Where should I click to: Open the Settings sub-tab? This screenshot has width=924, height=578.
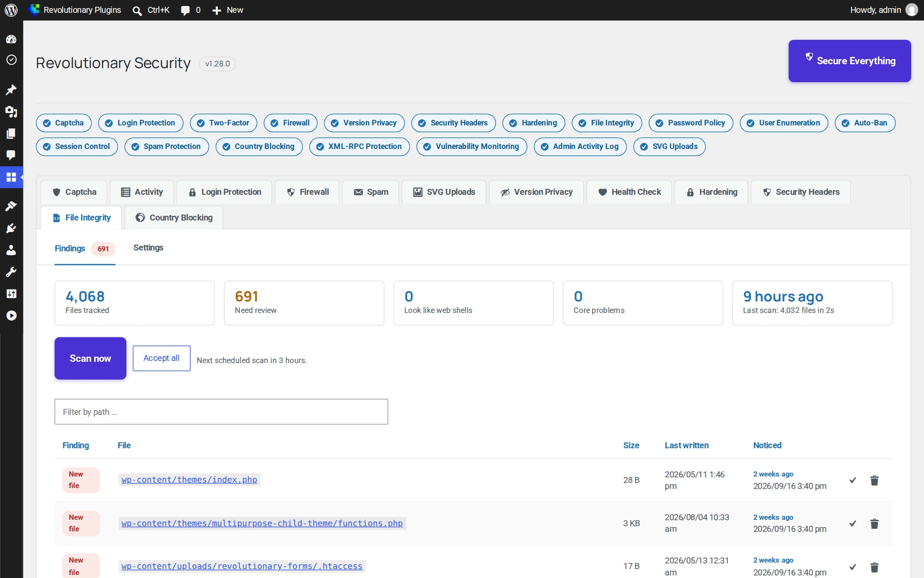148,247
